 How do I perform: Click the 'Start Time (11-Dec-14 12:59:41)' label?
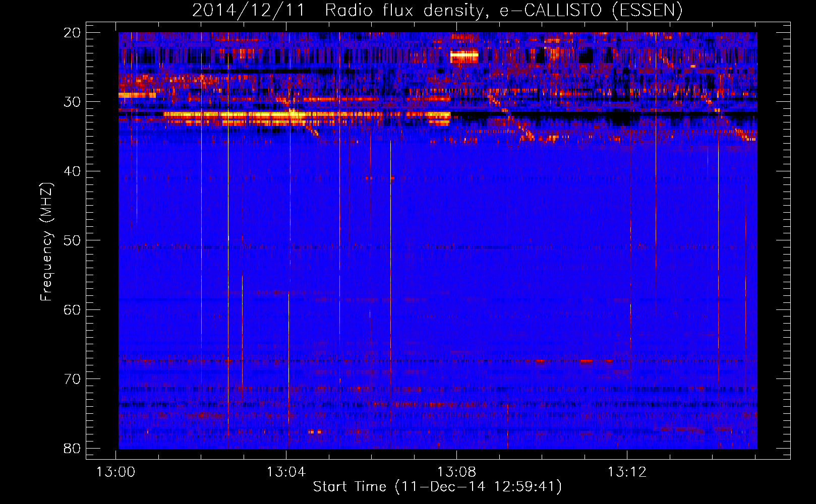[437, 487]
